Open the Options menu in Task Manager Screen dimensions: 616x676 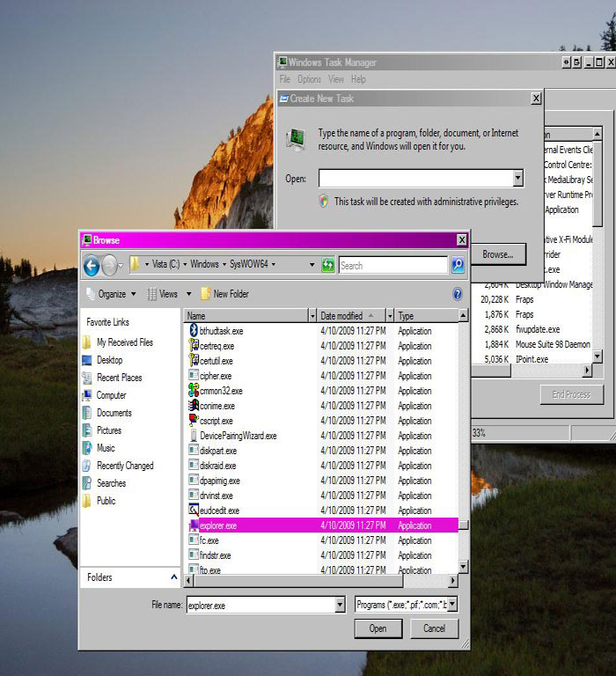coord(309,79)
